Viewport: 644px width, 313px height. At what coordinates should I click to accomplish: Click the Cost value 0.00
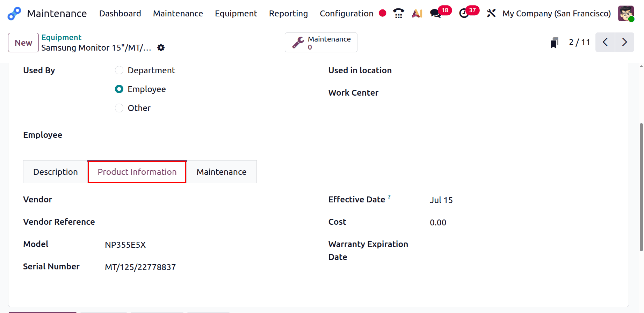(438, 222)
